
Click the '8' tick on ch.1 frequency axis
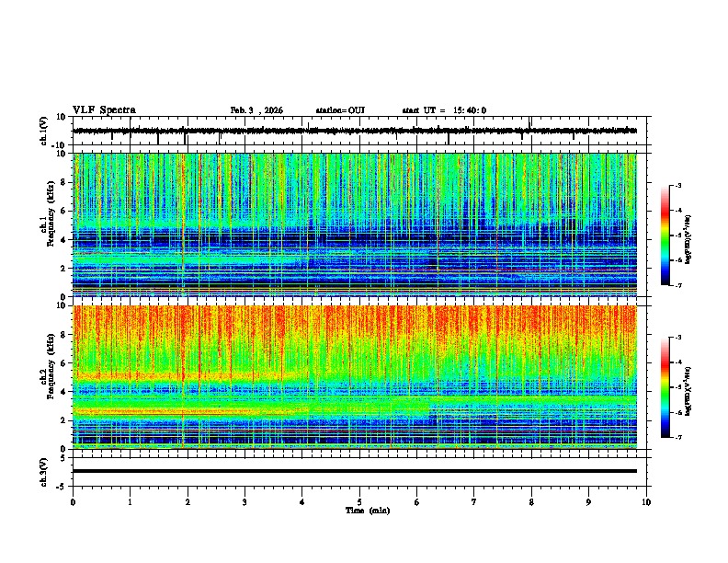64,182
